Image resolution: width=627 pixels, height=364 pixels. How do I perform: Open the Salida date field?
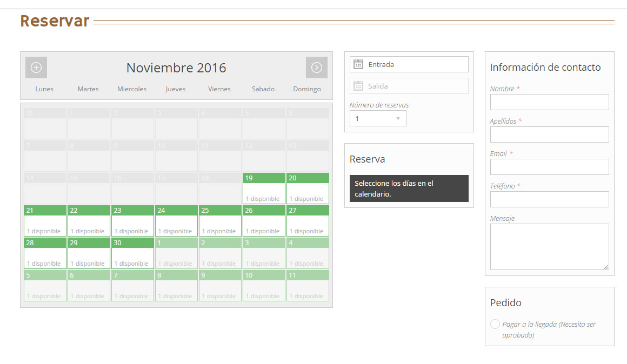click(409, 86)
